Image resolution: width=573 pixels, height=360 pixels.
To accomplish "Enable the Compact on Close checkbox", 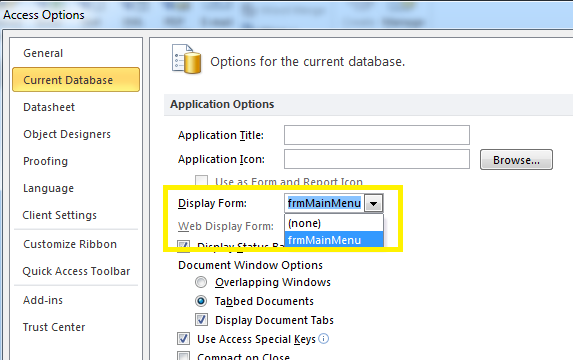I will pyautogui.click(x=183, y=356).
